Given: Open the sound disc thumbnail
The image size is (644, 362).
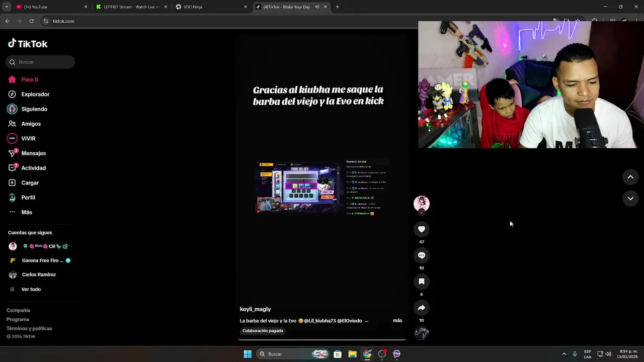Looking at the screenshot, I should tap(422, 333).
